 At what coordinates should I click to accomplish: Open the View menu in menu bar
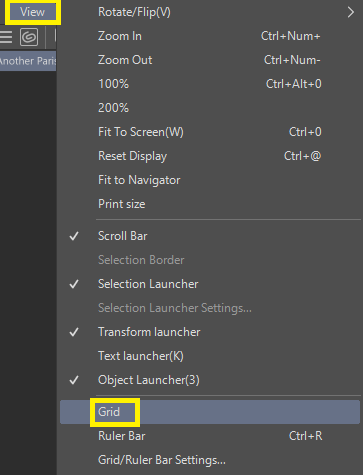[32, 12]
